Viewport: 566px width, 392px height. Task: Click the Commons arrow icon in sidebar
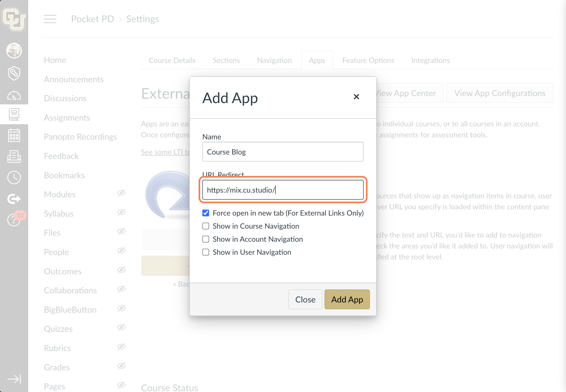click(x=14, y=199)
